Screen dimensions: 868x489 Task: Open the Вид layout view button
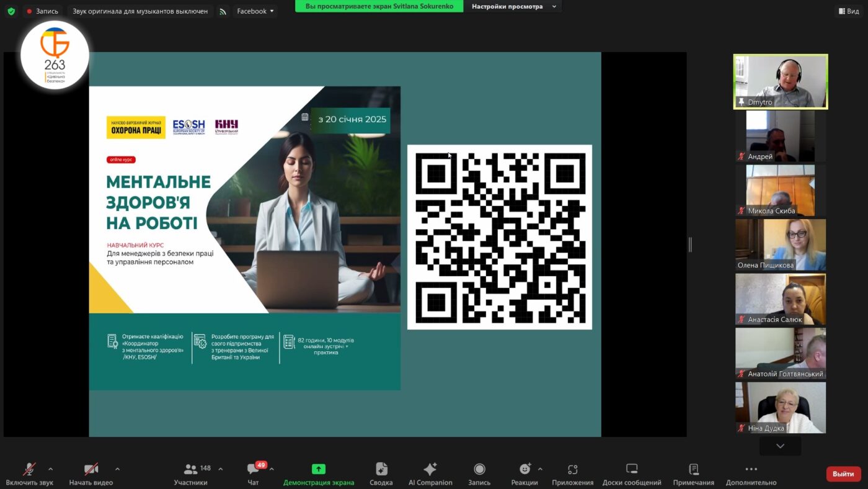click(x=849, y=11)
